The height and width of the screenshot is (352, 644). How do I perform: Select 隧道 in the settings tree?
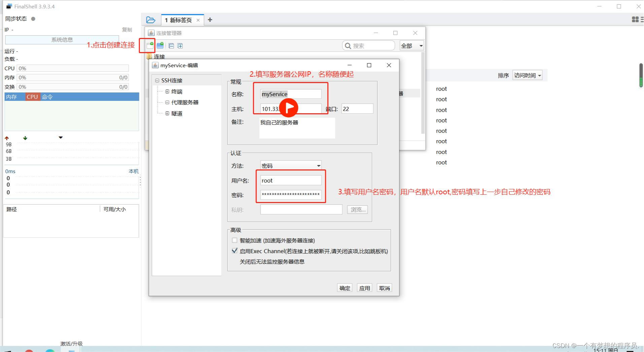[x=177, y=113]
